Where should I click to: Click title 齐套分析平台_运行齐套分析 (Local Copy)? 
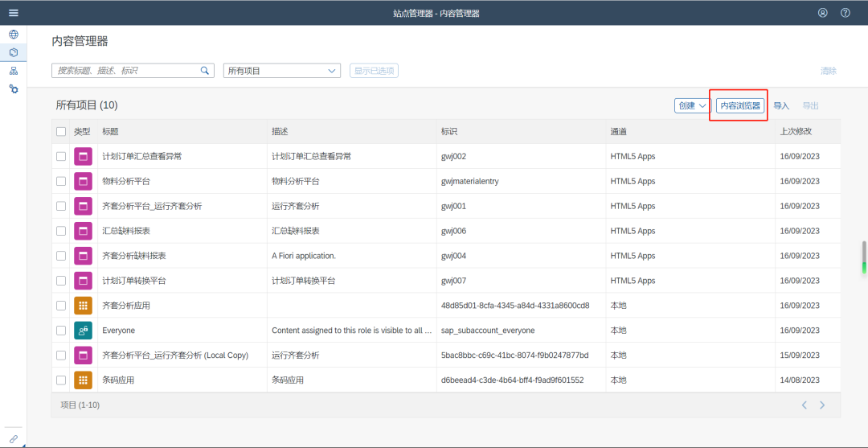point(175,355)
